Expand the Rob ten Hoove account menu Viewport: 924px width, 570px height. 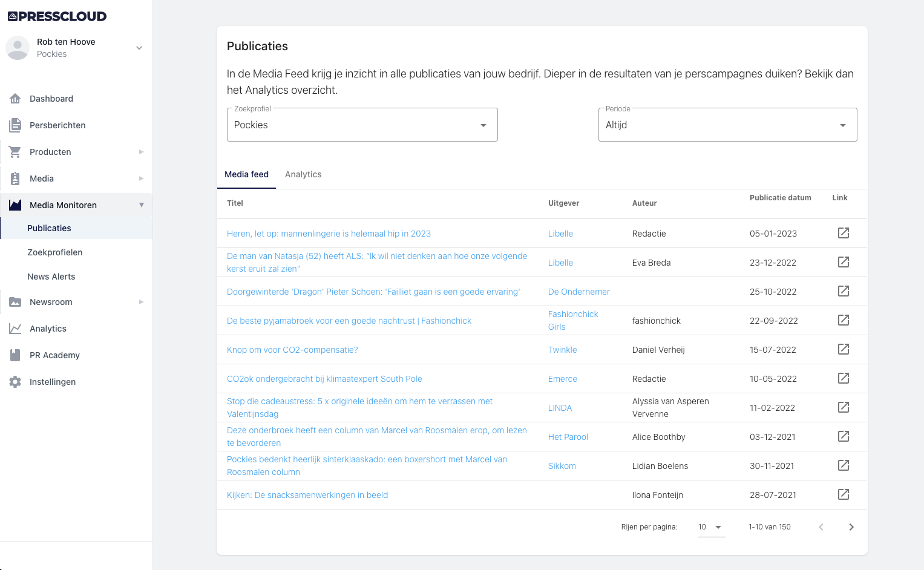click(x=139, y=47)
